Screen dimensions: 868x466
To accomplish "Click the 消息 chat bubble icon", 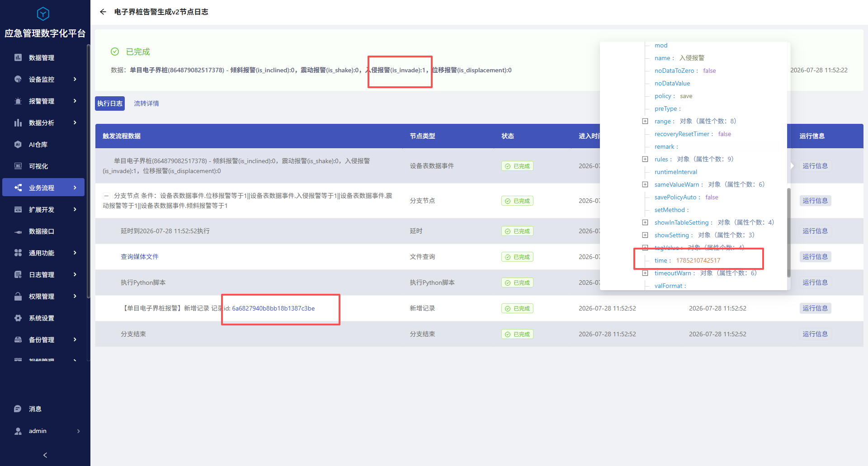I will [18, 409].
